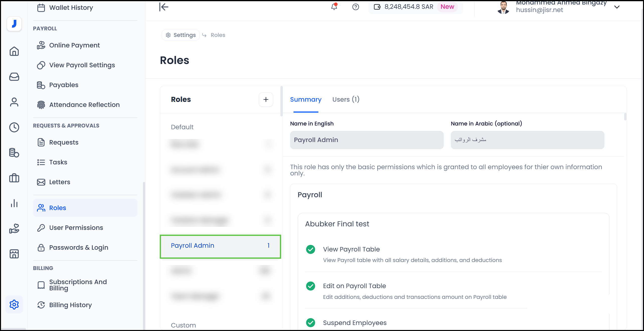Toggle the View Payroll Table green checkmark
This screenshot has height=331, width=644.
tap(310, 249)
